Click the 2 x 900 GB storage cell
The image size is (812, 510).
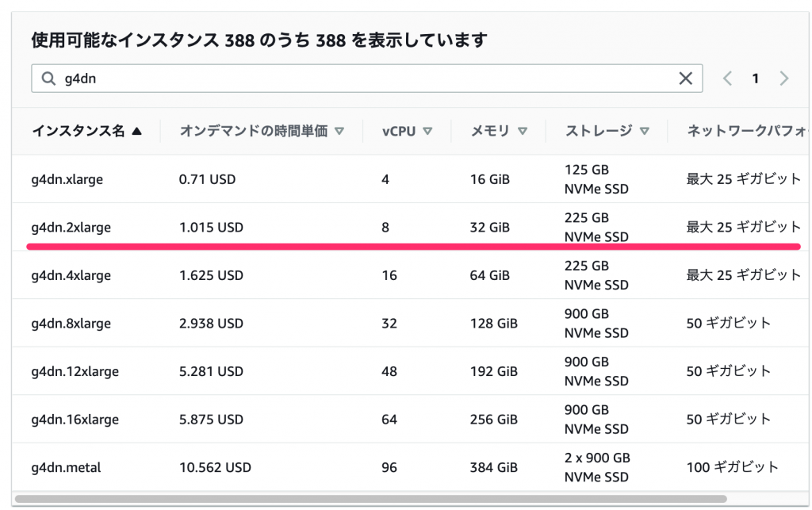tap(597, 467)
